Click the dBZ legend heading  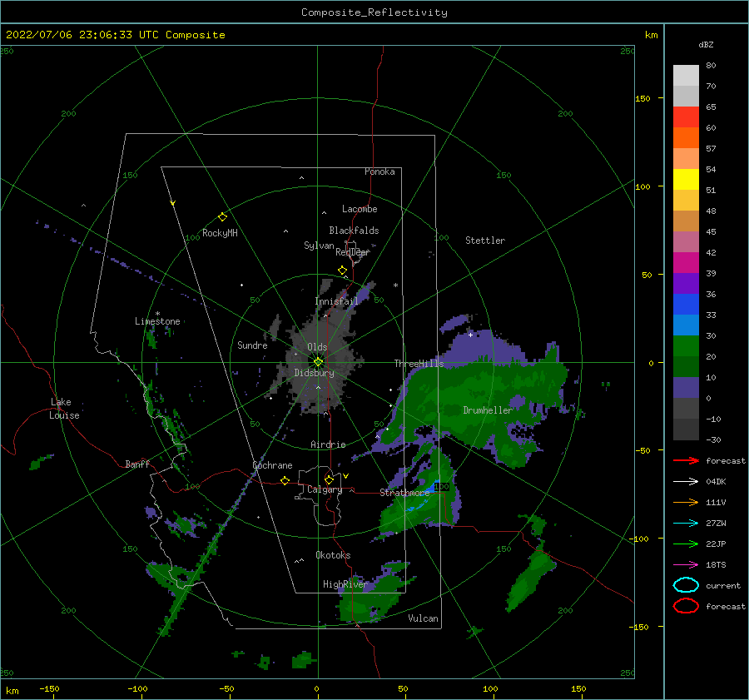tap(706, 44)
